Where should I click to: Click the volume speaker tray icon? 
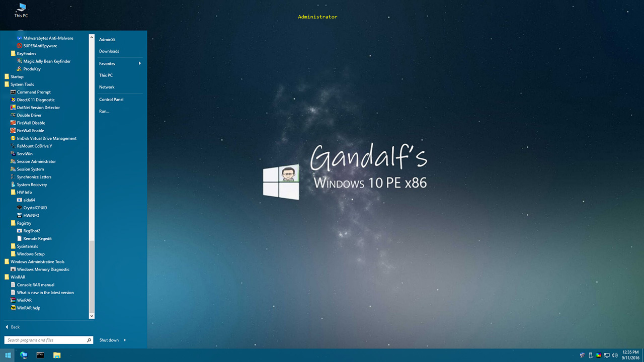615,355
